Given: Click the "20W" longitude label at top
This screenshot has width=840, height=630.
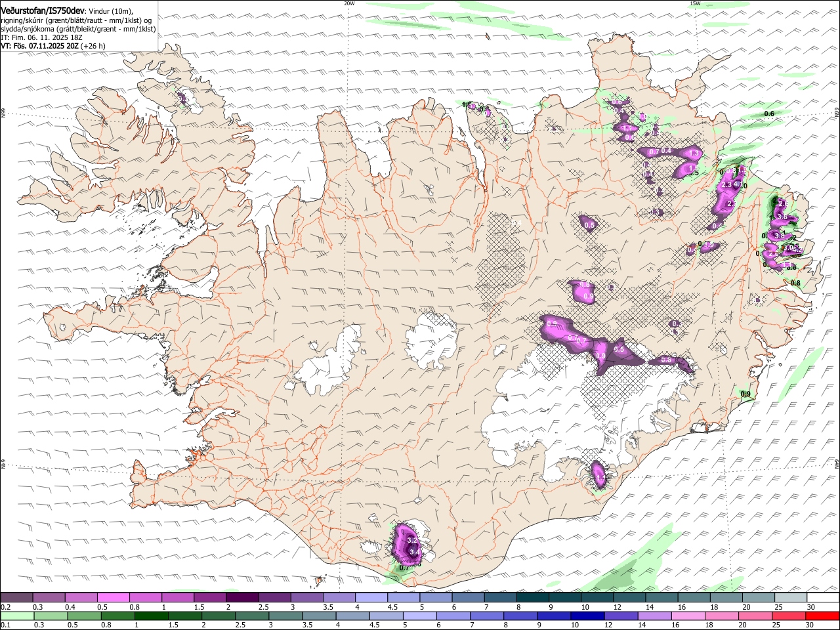Looking at the screenshot, I should pos(349,3).
